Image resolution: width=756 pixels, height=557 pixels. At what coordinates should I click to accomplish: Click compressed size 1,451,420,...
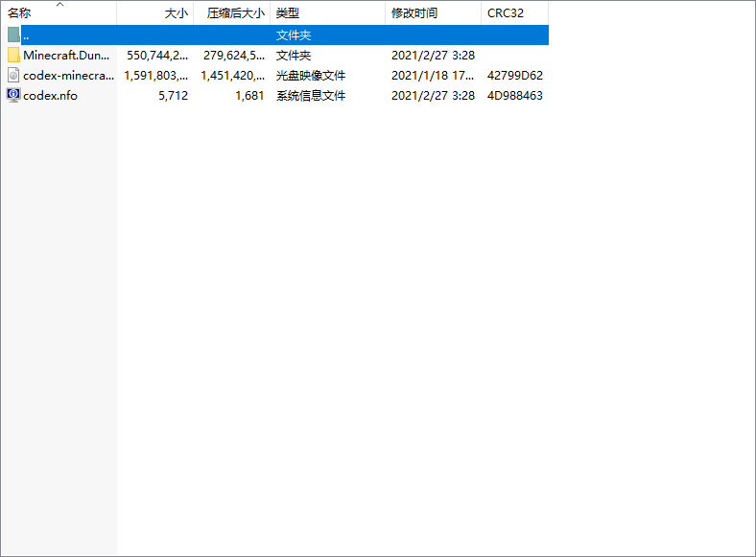pyautogui.click(x=232, y=76)
